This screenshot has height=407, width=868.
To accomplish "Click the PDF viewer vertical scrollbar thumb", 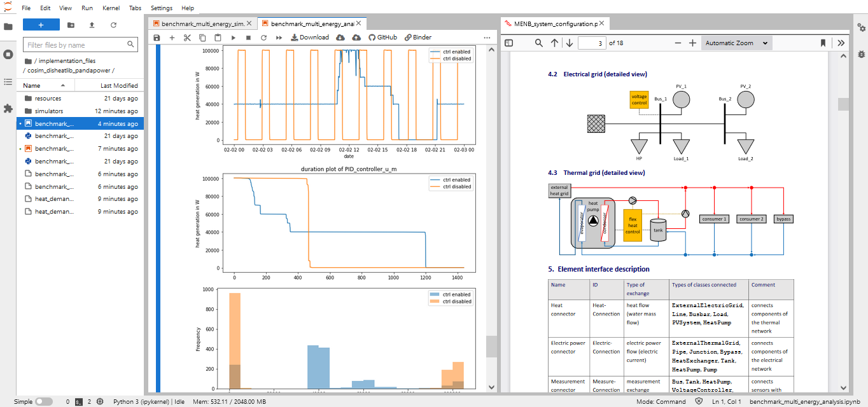I will [843, 104].
